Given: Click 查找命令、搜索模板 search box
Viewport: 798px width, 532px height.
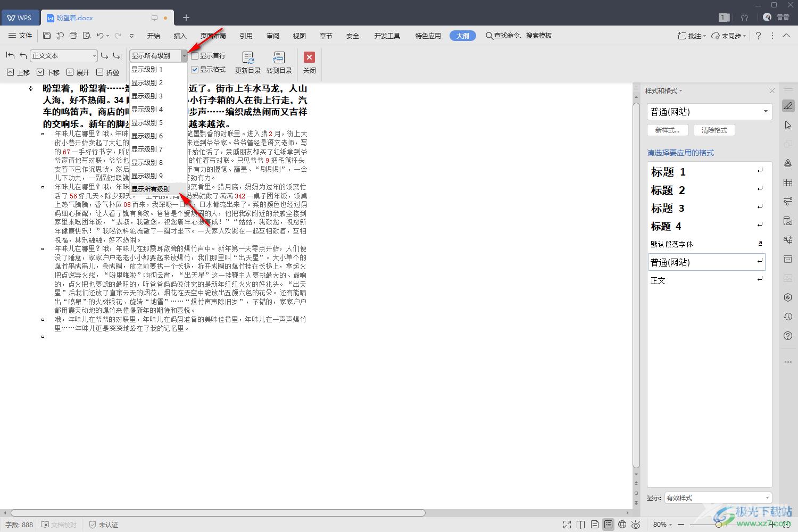Looking at the screenshot, I should (519, 36).
